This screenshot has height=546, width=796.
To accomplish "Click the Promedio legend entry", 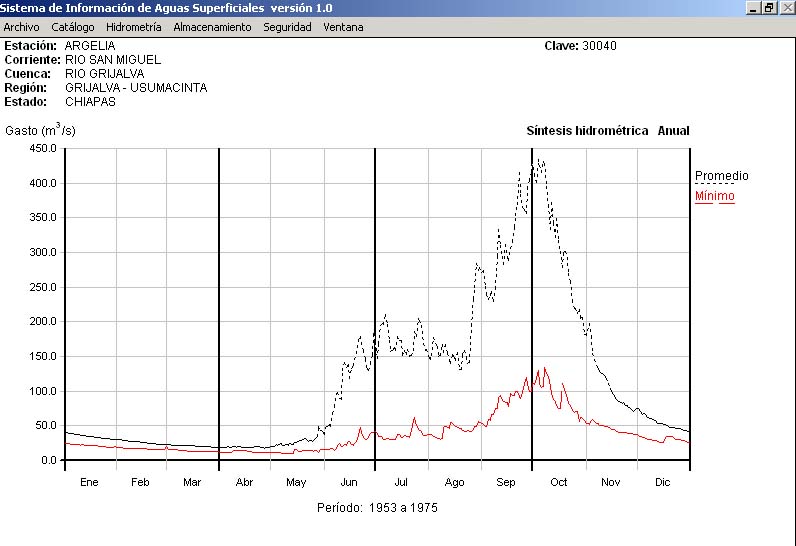I will coord(721,176).
